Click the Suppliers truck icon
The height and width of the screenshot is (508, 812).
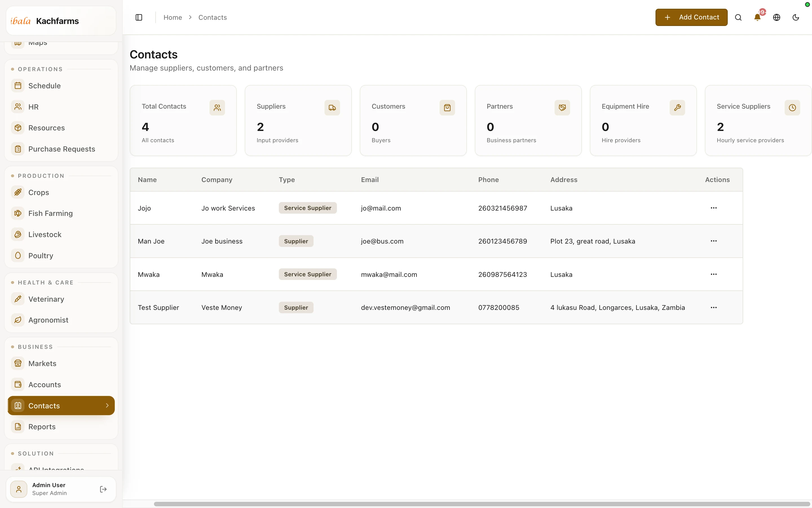[332, 108]
